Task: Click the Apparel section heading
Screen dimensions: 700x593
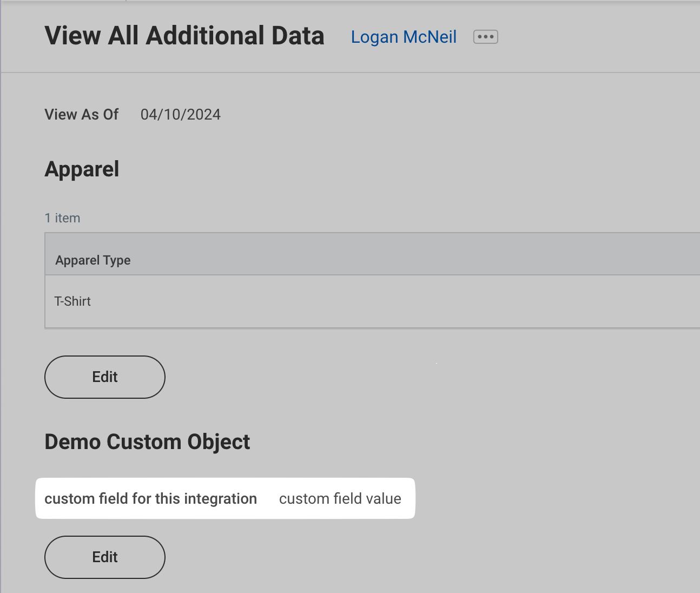Action: coord(82,169)
